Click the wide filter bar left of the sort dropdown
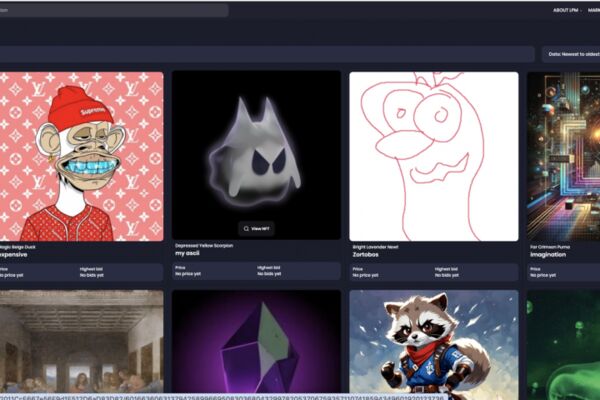600x400 pixels. [267, 54]
